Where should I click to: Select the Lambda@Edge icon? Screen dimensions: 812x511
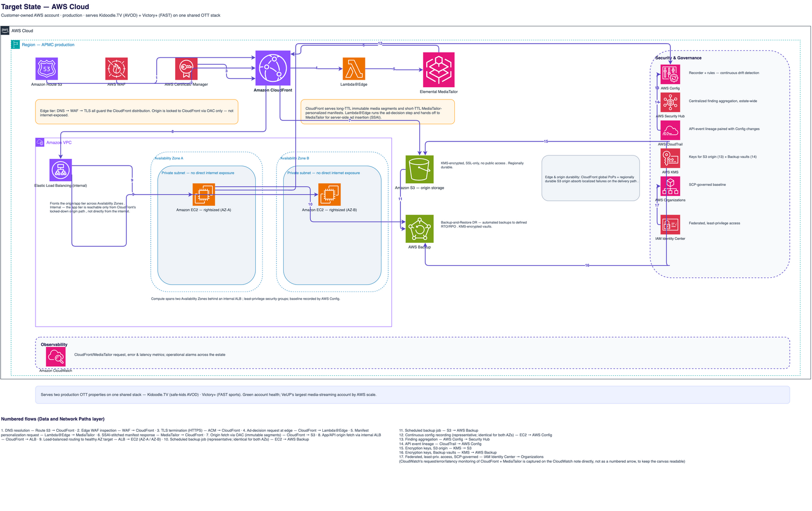[354, 69]
